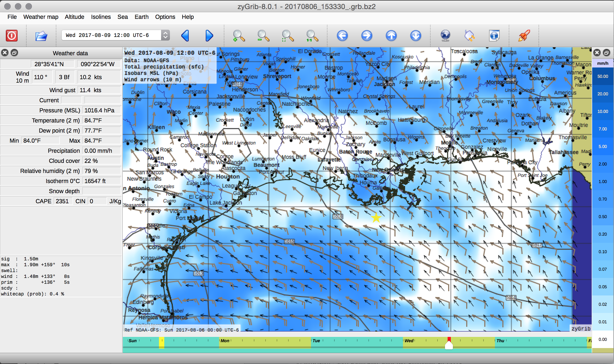The image size is (614, 364).
Task: Click the whitecap probability text line
Action: pos(32,294)
